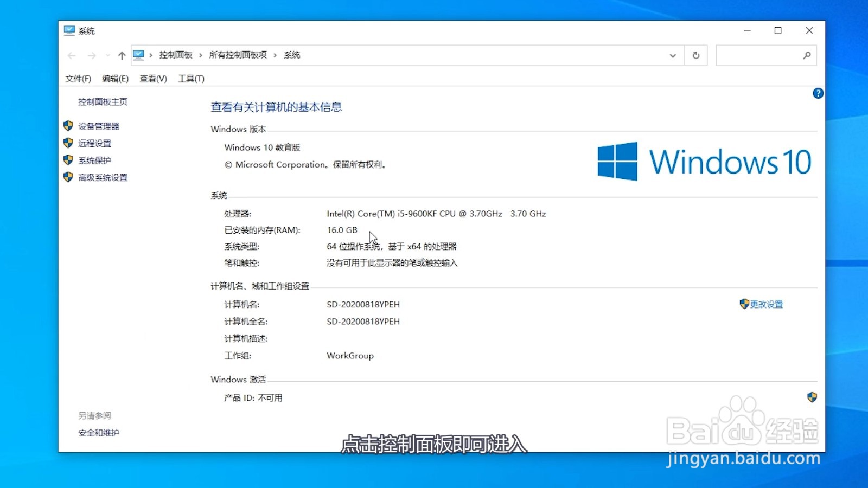Viewport: 868px width, 488px height.
Task: Click the search magnifier icon
Action: click(x=807, y=55)
